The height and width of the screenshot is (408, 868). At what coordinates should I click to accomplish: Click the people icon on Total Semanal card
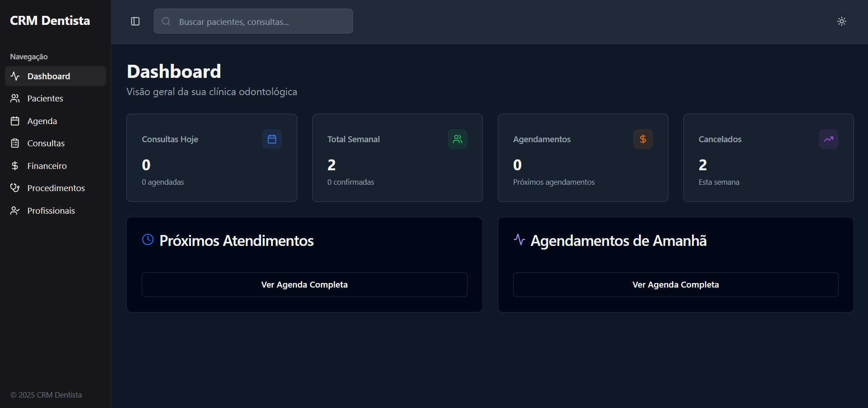[x=457, y=139]
